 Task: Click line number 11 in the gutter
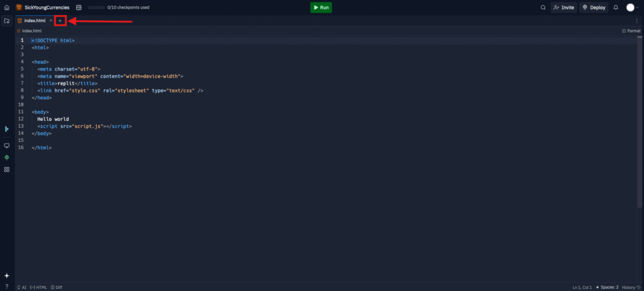(x=21, y=112)
